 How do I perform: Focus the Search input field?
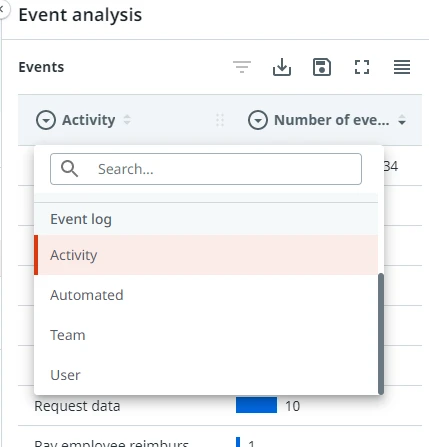point(206,169)
